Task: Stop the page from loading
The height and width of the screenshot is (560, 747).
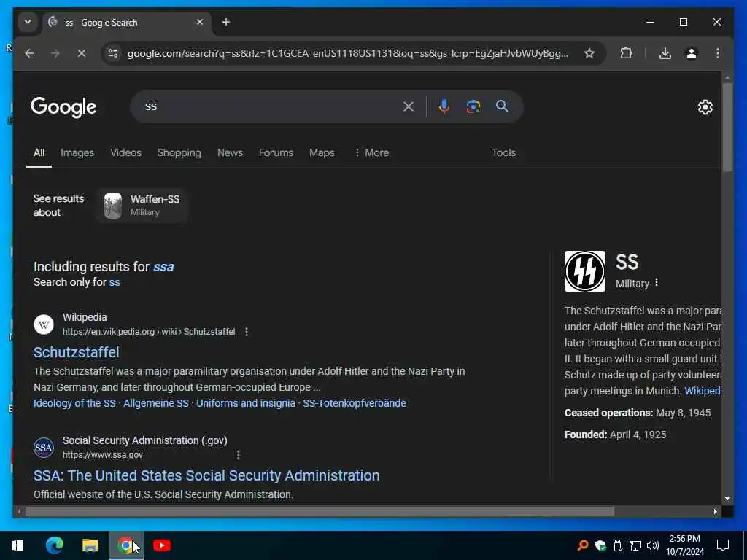Action: pos(82,53)
